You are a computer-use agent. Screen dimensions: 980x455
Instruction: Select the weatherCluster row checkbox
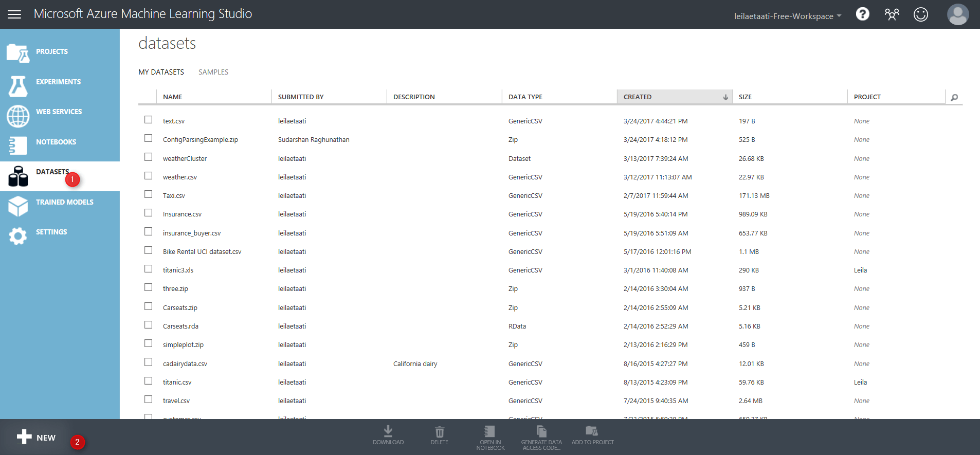click(x=149, y=157)
